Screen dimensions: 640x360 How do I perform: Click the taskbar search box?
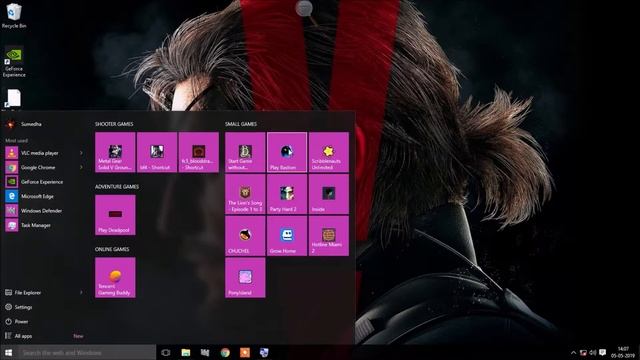tap(87, 353)
